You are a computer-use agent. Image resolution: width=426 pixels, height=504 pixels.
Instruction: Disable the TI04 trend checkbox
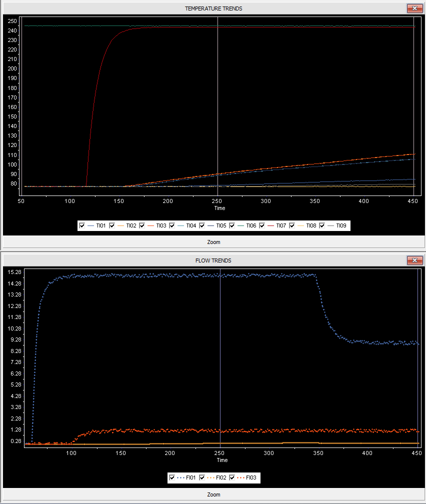pos(172,226)
